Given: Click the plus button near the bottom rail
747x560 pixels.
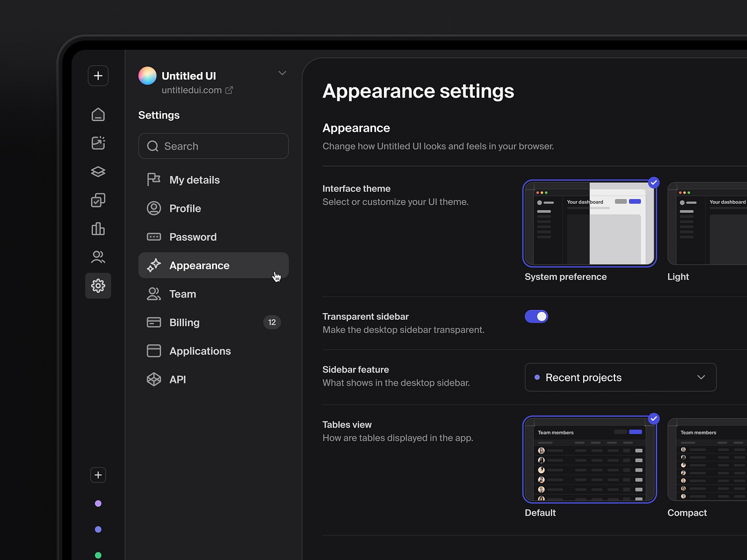Looking at the screenshot, I should pyautogui.click(x=98, y=475).
